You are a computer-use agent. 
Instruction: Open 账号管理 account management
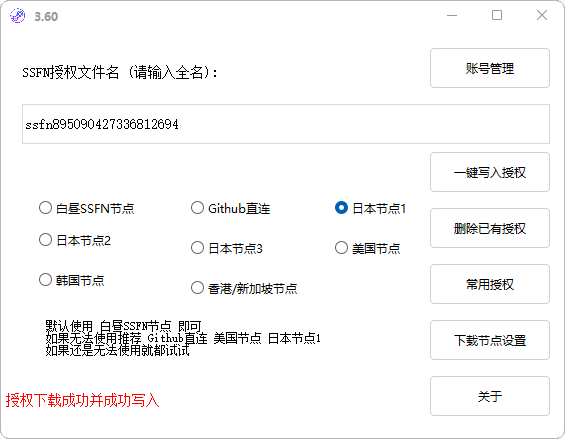coord(490,68)
